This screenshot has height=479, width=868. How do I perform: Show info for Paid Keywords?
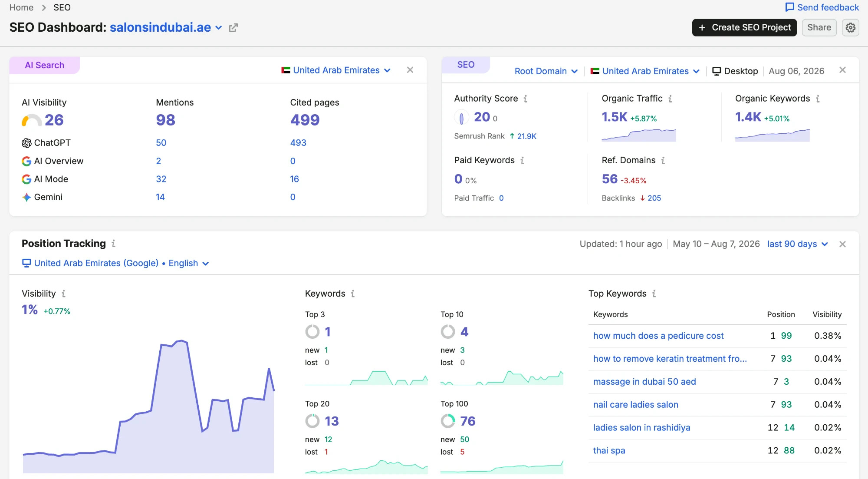pos(523,161)
